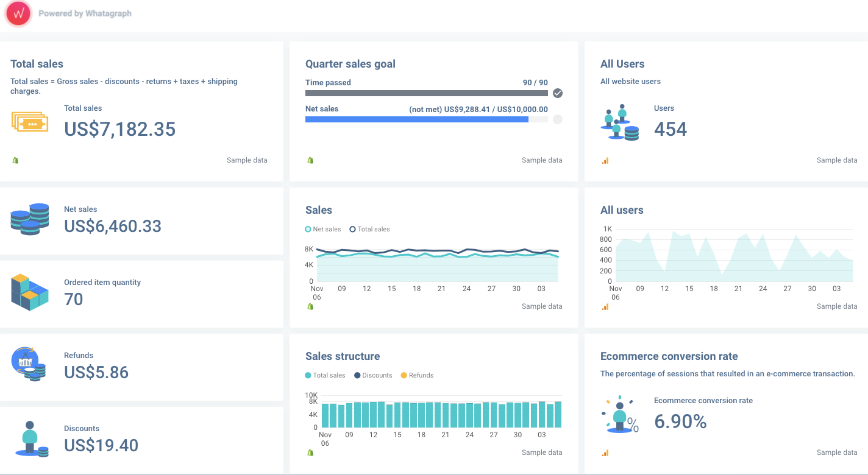
Task: Click the US$7,182.35 total sales value
Action: (x=120, y=129)
